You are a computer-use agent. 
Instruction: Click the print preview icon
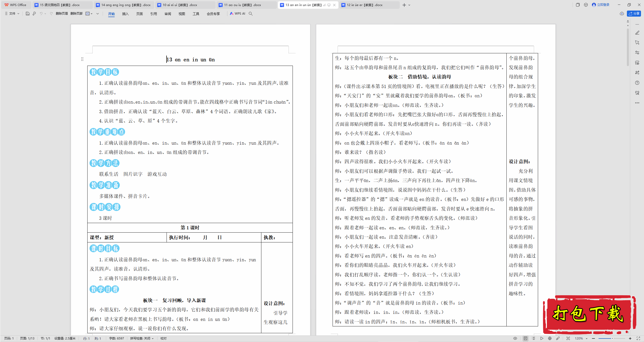[x=34, y=14]
